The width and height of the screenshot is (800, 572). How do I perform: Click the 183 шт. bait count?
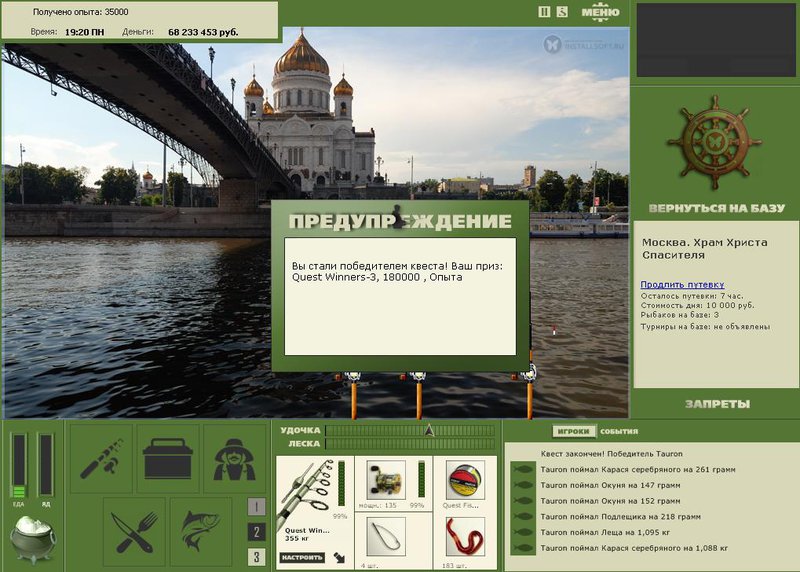[454, 566]
